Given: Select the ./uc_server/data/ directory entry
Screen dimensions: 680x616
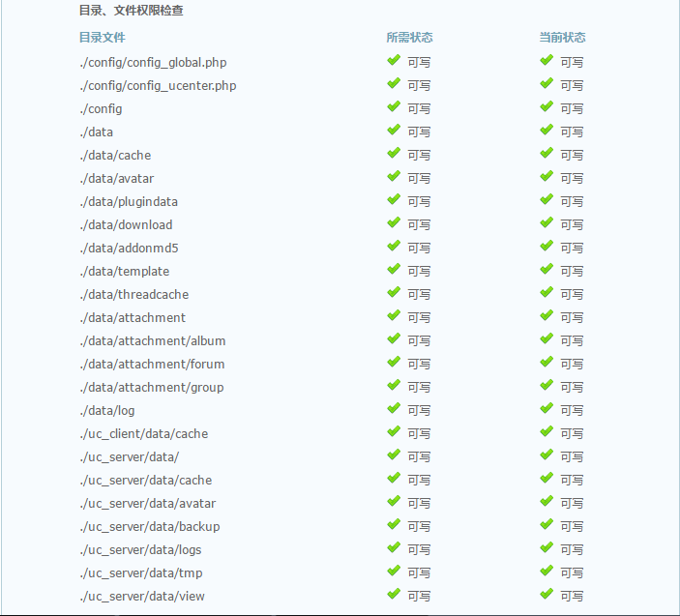Looking at the screenshot, I should 130,456.
